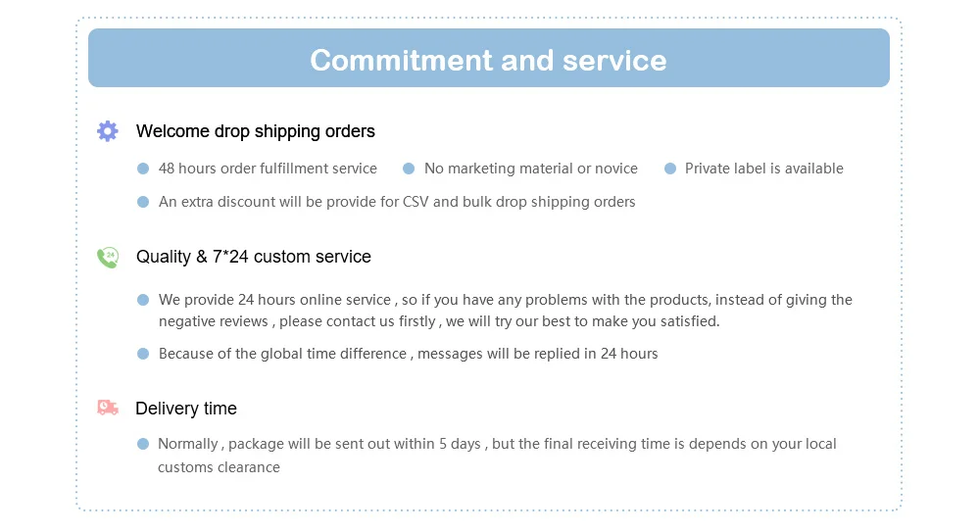Select the 'Delivery time' heading
This screenshot has width=980, height=532.
186,409
